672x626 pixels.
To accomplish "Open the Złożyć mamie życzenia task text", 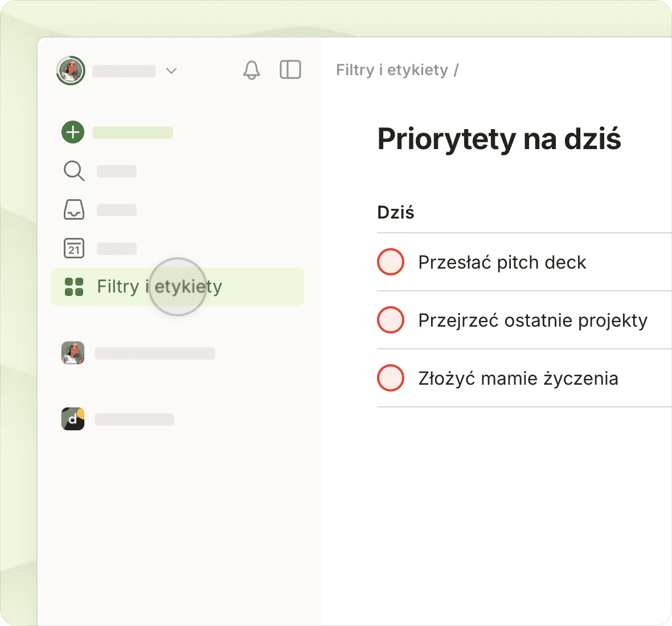I will click(518, 378).
